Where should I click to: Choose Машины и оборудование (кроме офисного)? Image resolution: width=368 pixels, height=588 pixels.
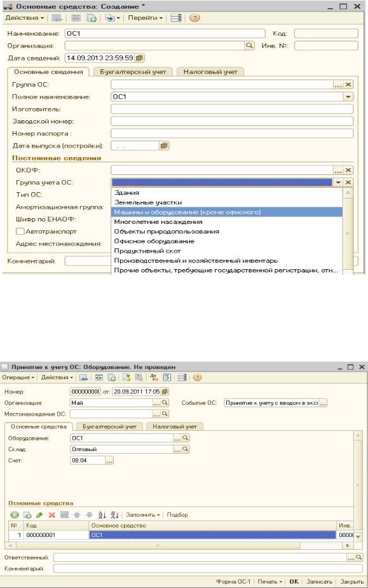[x=227, y=212]
